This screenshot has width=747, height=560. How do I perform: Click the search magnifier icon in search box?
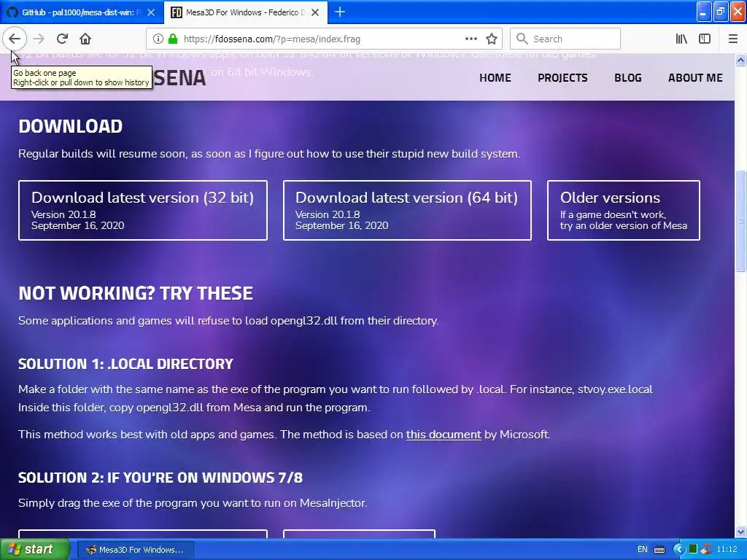tap(522, 39)
